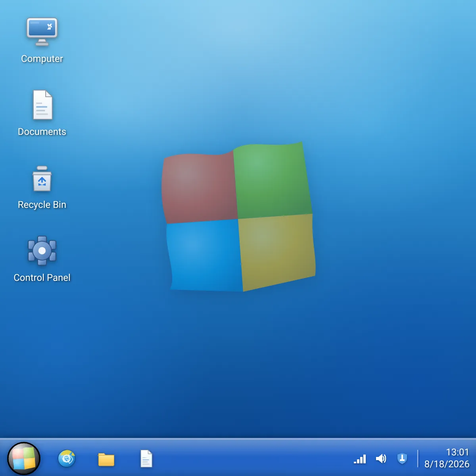Open the Start menu orb
476x476 pixels.
click(24, 459)
